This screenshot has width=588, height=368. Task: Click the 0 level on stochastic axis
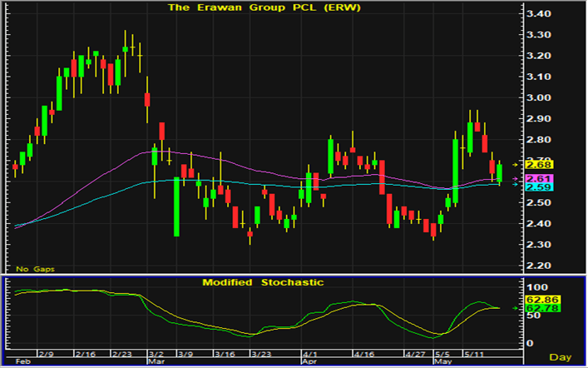(x=530, y=343)
